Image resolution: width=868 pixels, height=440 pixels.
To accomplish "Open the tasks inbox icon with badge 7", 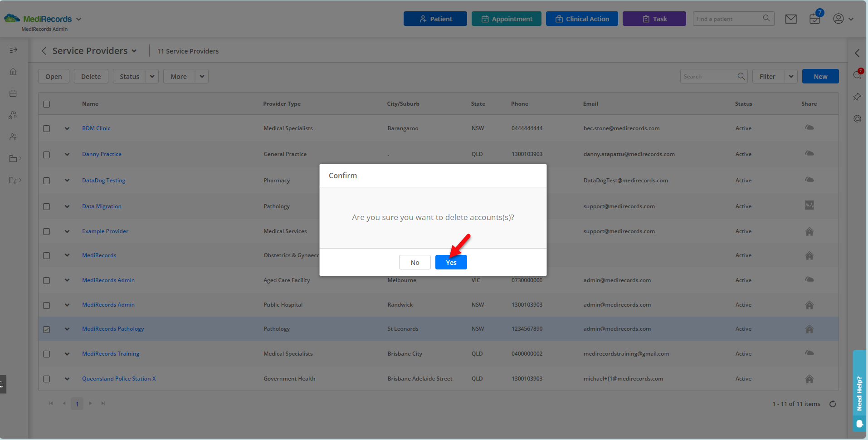I will (815, 19).
